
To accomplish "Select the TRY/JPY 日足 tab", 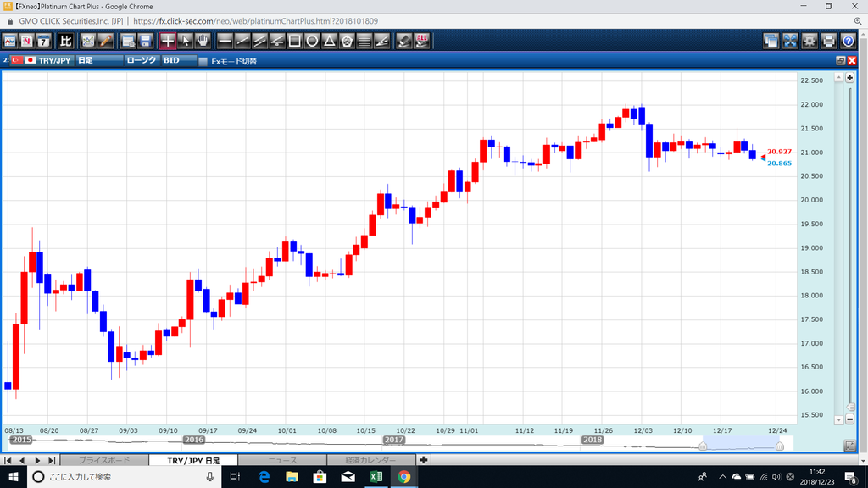I will [193, 460].
